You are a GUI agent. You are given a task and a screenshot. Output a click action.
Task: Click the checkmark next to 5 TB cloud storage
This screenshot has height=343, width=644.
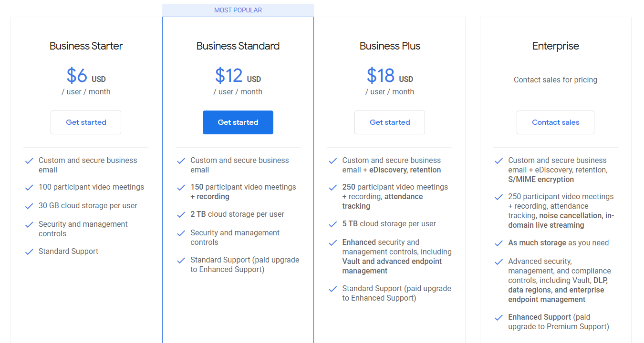[332, 224]
